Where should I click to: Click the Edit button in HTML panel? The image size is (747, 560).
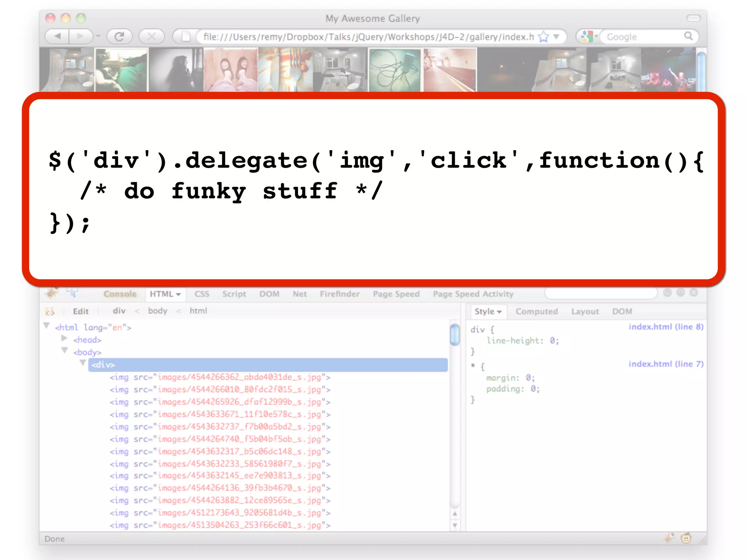pos(81,311)
